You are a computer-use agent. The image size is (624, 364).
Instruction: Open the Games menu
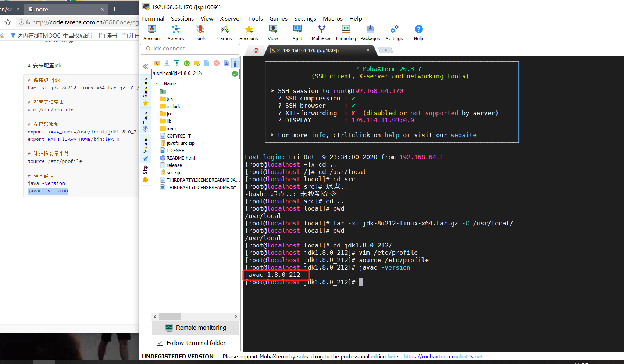(x=278, y=18)
